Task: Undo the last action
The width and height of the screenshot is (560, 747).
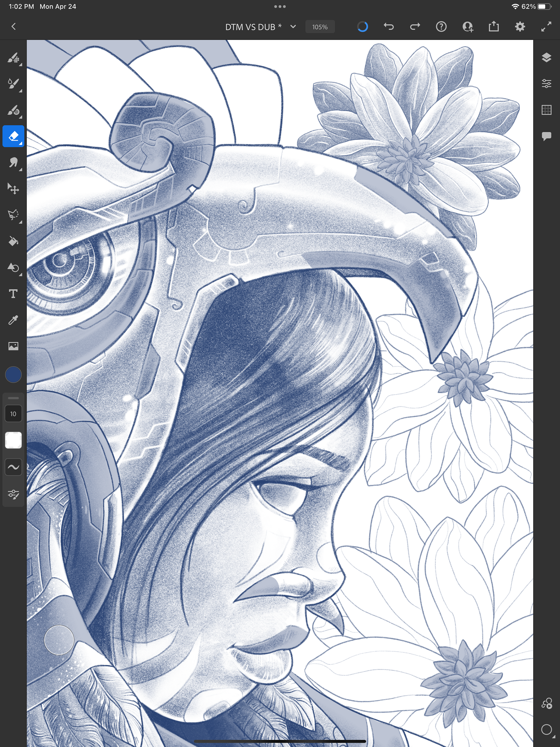Action: coord(389,27)
